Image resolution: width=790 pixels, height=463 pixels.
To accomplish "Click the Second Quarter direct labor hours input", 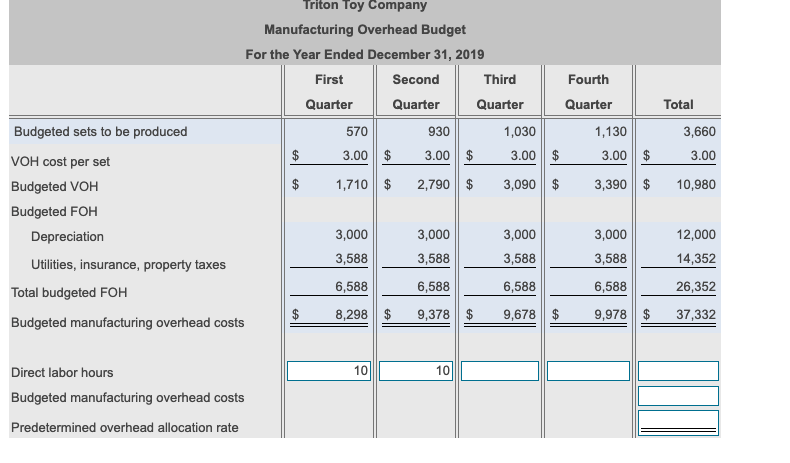I will tap(416, 371).
